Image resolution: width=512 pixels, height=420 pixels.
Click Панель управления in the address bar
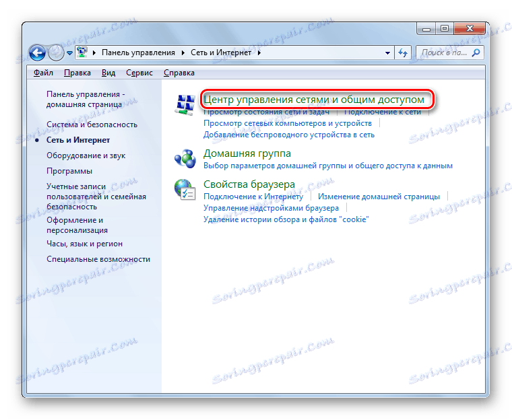(138, 53)
